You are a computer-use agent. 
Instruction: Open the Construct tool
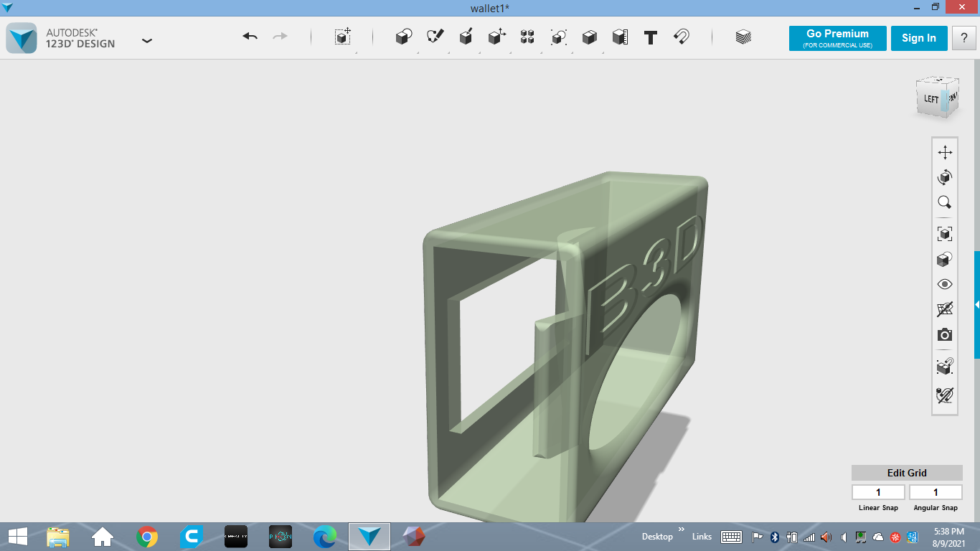[x=466, y=37]
